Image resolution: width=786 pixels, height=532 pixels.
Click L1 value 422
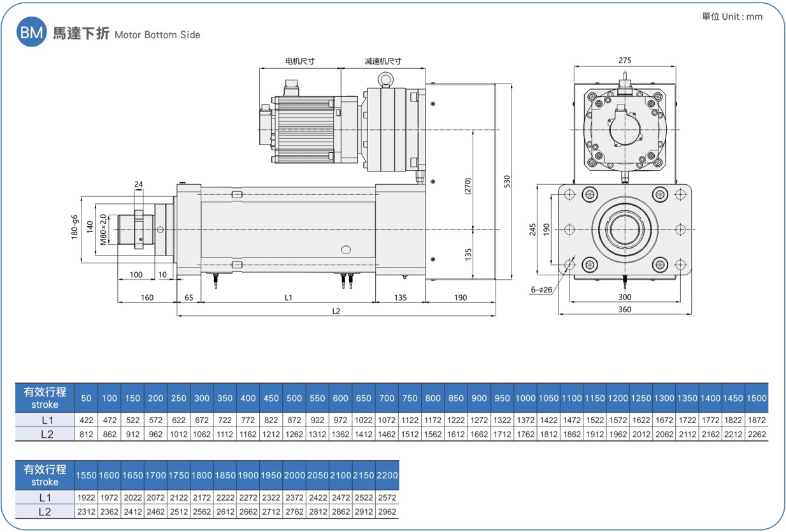[86, 420]
